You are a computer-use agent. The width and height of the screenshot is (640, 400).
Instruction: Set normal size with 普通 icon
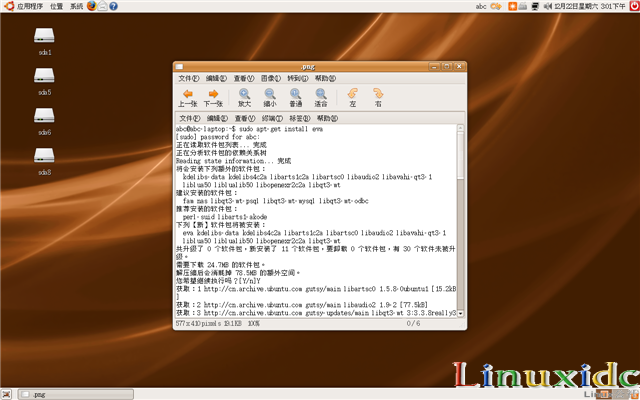point(296,98)
